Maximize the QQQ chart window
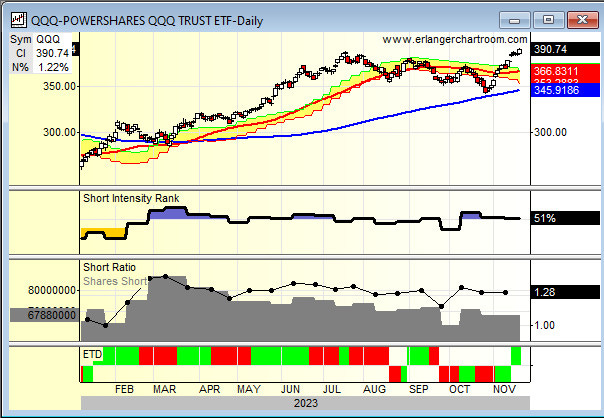The image size is (604, 418). [548, 20]
